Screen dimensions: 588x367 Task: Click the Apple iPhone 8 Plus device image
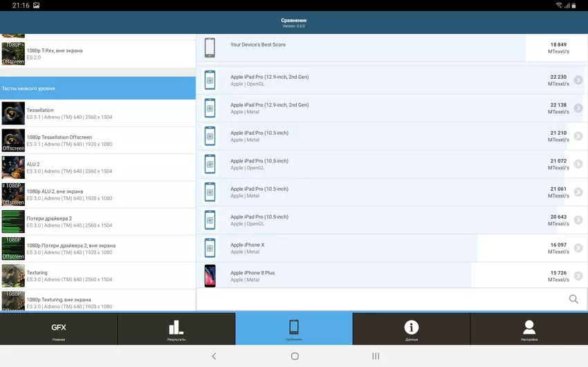[210, 276]
